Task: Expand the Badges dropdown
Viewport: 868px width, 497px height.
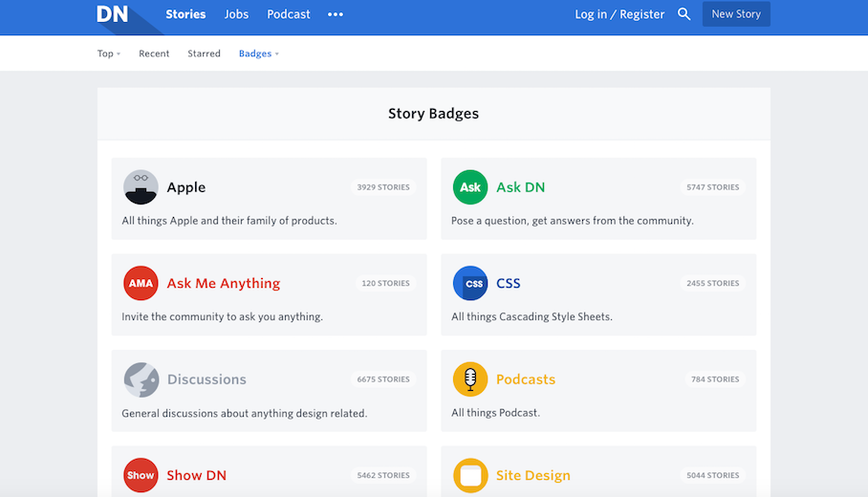Action: point(258,54)
